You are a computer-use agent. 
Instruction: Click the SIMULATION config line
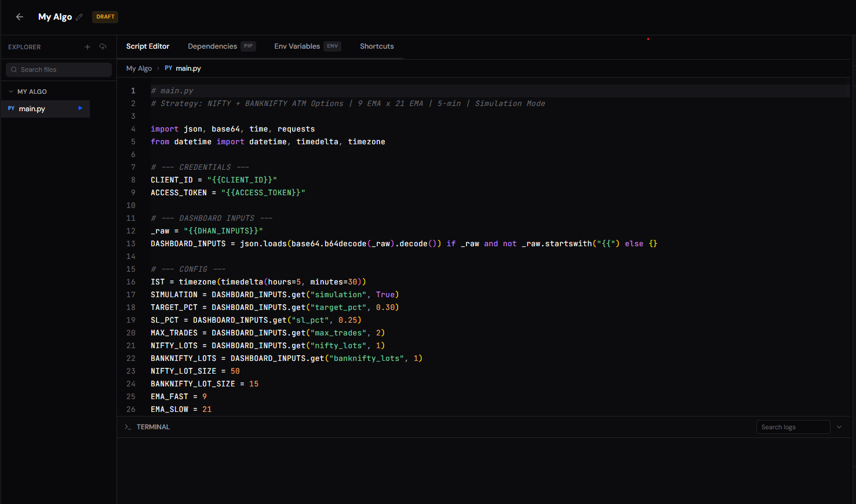coord(275,295)
